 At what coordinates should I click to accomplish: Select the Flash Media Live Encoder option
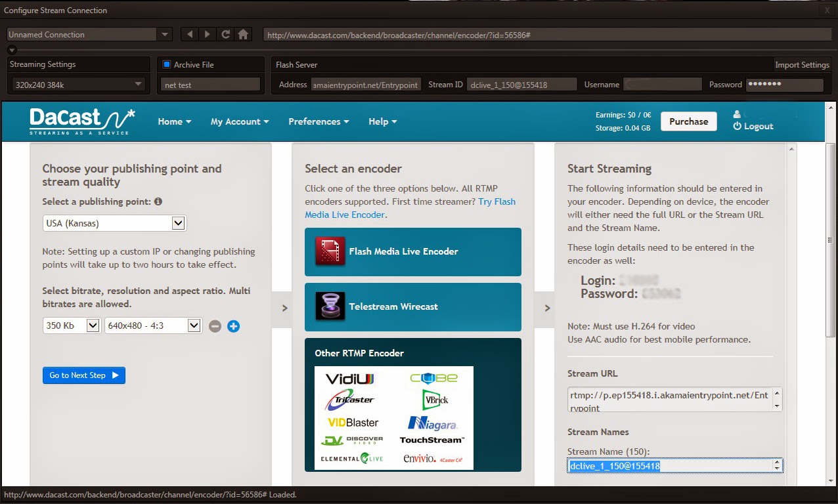coord(412,251)
